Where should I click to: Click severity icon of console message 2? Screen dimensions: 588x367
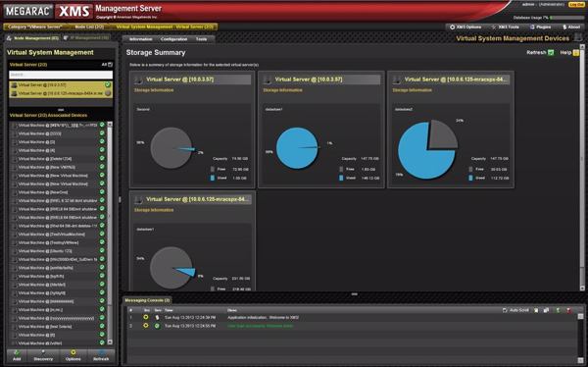[x=157, y=326]
